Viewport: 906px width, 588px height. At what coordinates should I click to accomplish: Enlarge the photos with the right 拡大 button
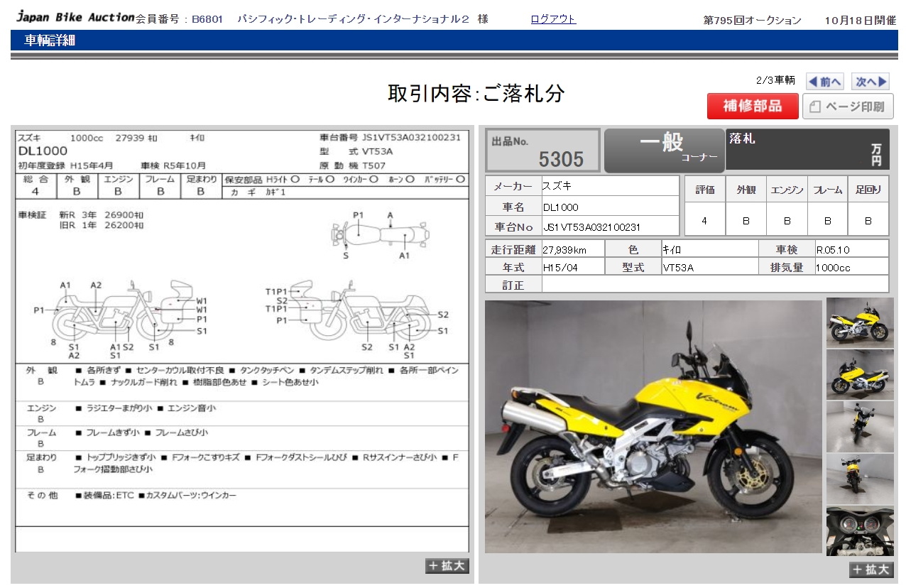[x=870, y=570]
